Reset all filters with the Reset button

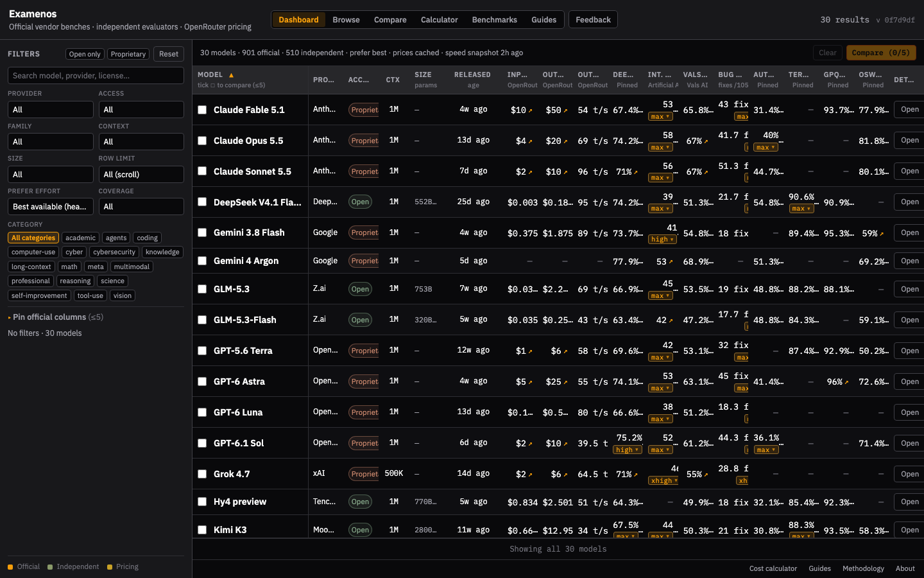tap(169, 54)
